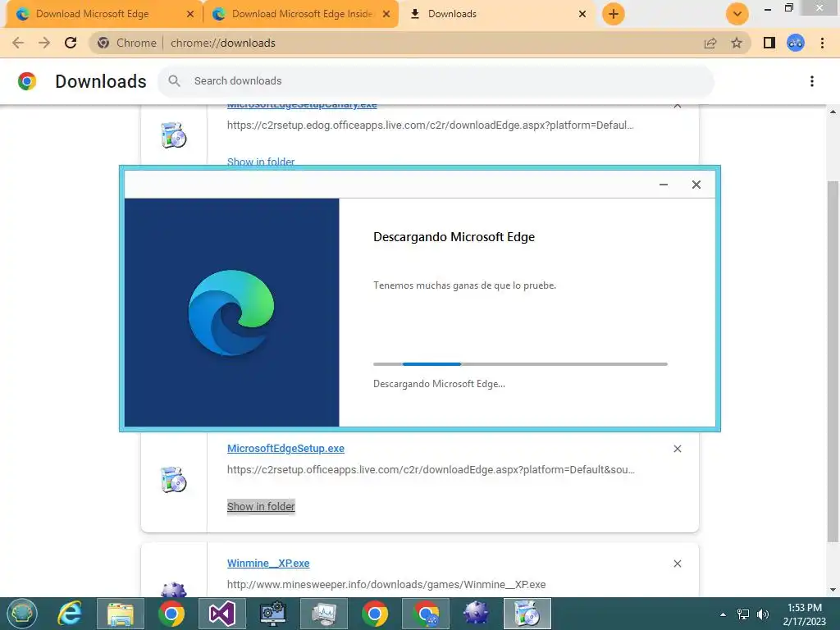Click the page vertical scrollbar

coord(833,362)
